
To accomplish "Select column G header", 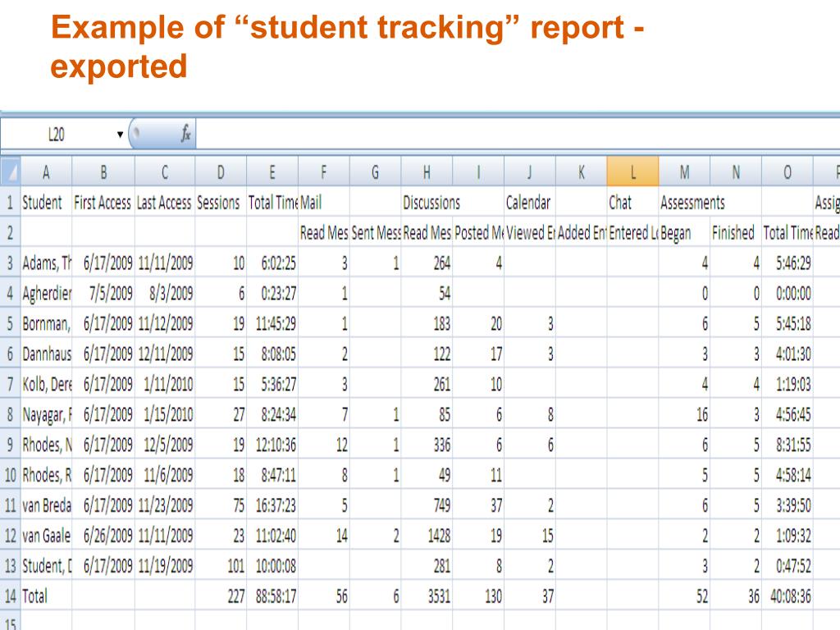I will [x=375, y=172].
